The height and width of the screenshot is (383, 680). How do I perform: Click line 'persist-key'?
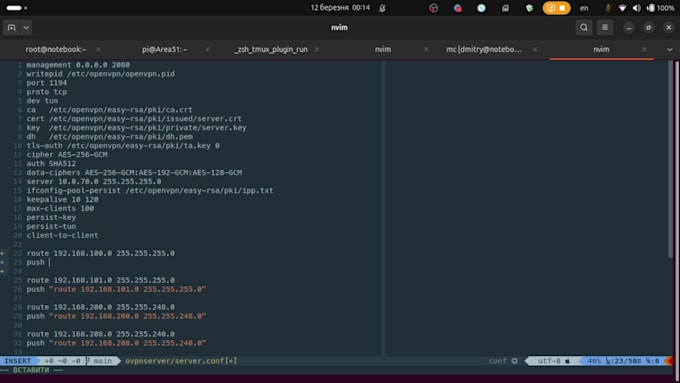pos(51,217)
